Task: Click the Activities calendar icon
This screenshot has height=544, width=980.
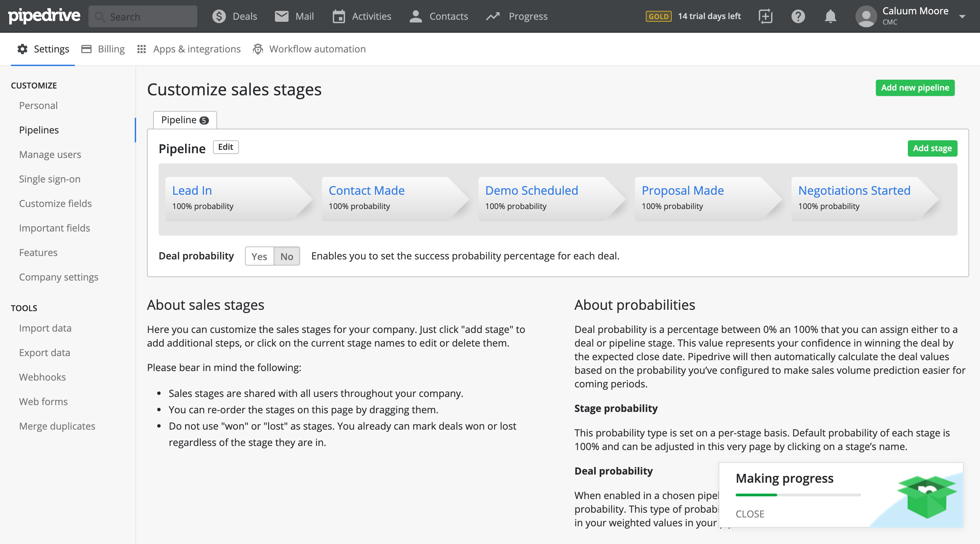Action: 338,16
